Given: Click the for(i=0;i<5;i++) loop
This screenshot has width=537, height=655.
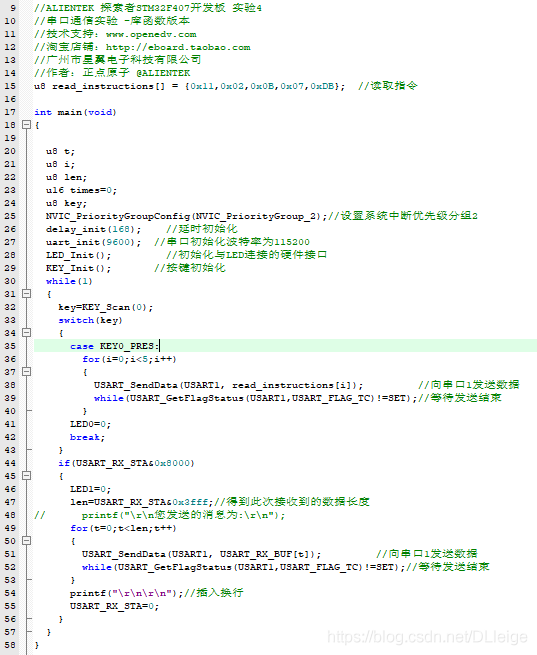Looking at the screenshot, I should click(x=129, y=359).
